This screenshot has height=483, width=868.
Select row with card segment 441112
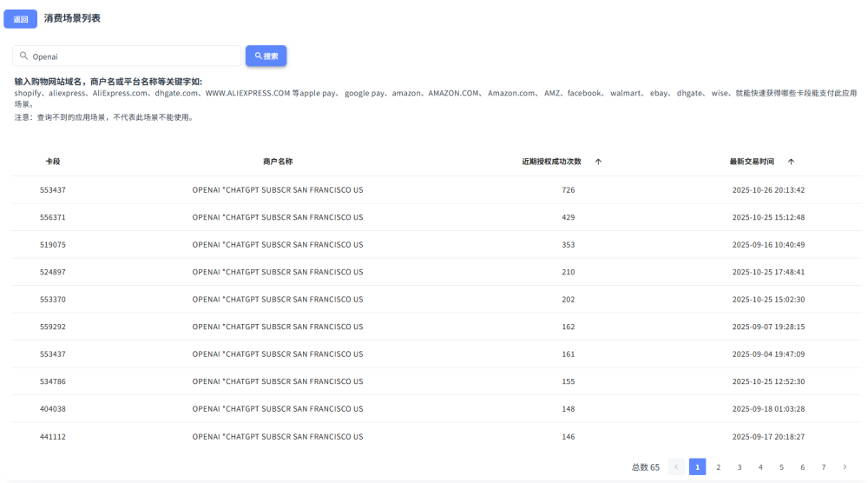[x=53, y=437]
